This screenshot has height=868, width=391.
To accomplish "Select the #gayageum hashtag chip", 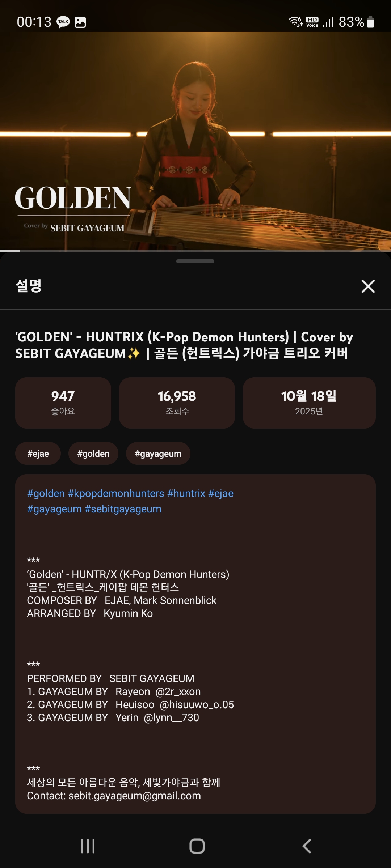I will click(x=158, y=454).
